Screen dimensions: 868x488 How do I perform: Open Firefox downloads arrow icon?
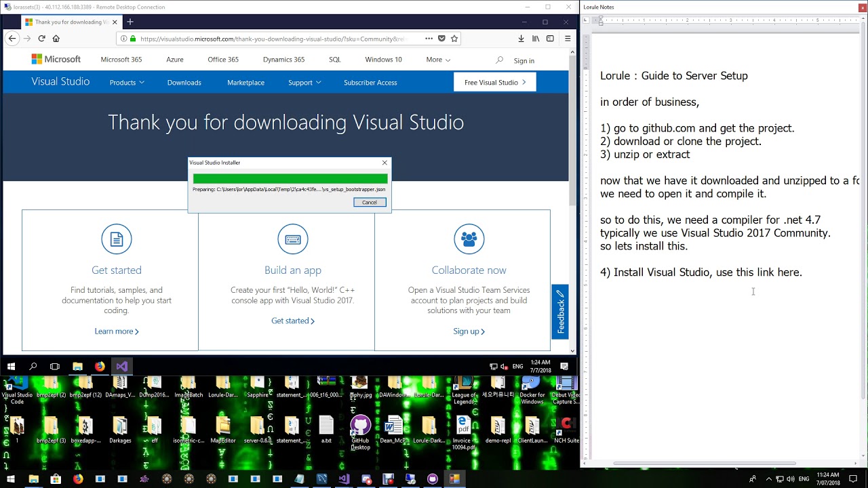(x=521, y=39)
